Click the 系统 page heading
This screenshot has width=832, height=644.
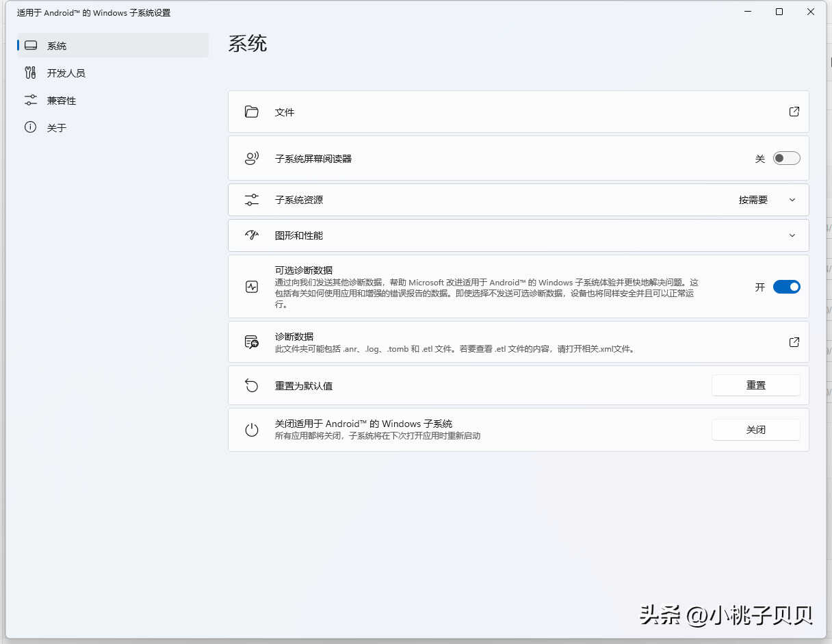tap(248, 44)
